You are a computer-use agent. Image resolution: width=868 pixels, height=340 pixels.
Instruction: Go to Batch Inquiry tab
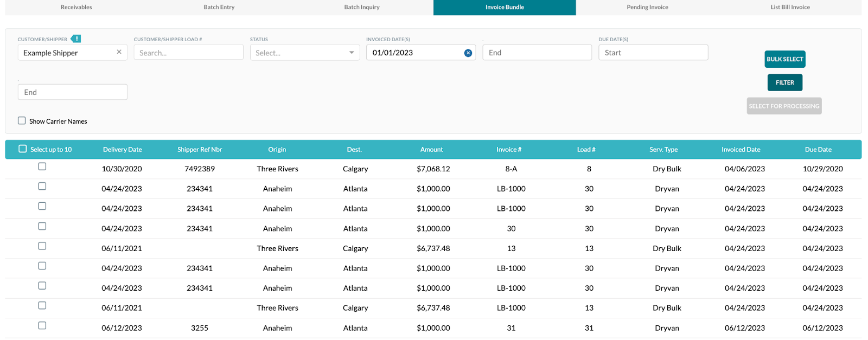tap(362, 7)
